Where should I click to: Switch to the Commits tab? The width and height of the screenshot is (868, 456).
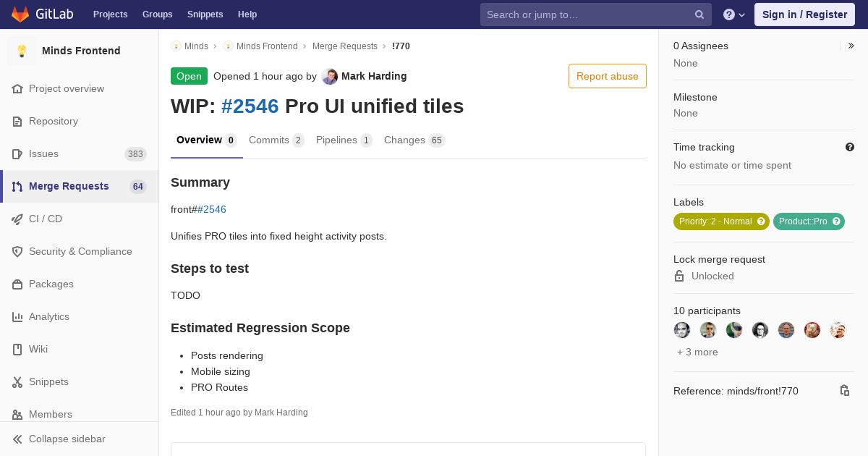276,140
